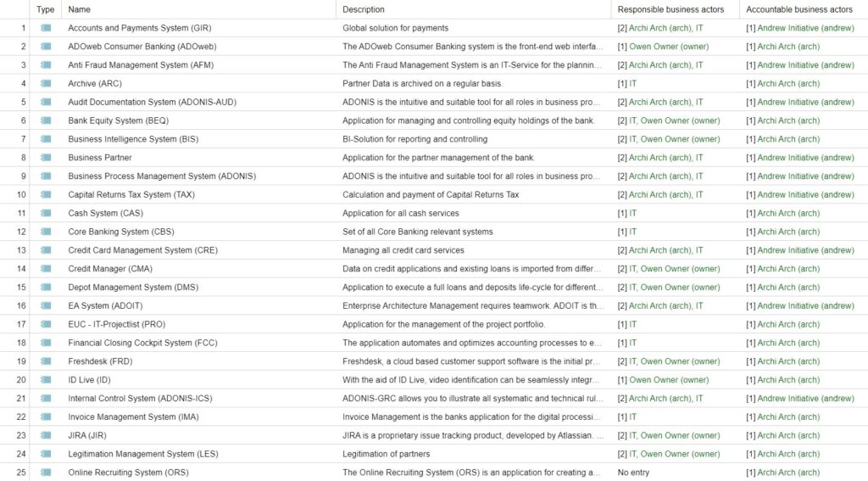Select the icon for EA System (ADOIT)
Screen dimensions: 868x481
[x=46, y=306]
